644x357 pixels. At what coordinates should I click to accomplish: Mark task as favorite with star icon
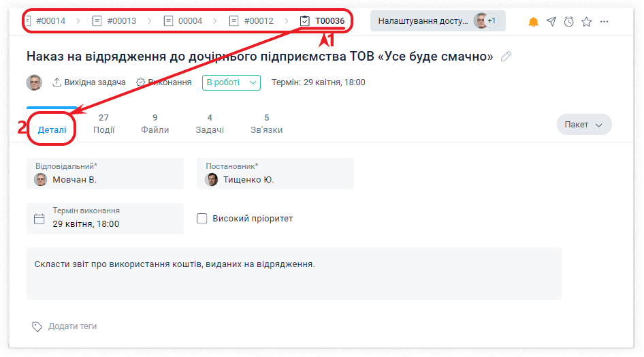(x=586, y=22)
